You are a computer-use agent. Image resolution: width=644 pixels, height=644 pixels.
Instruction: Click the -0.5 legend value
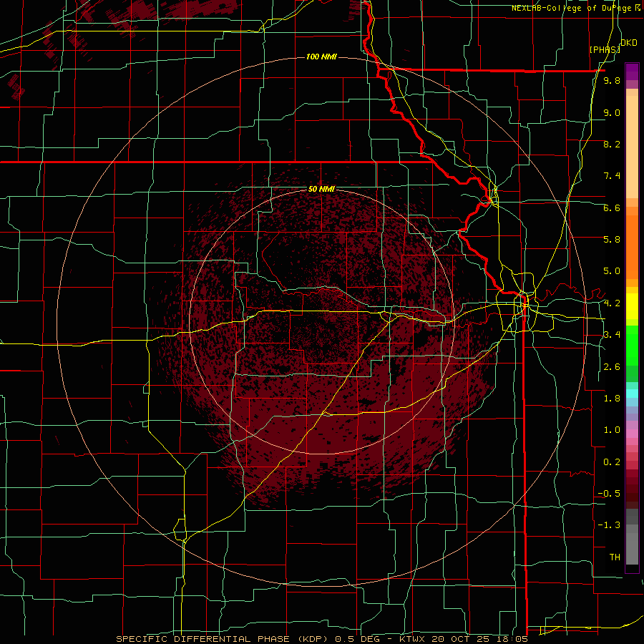(609, 494)
